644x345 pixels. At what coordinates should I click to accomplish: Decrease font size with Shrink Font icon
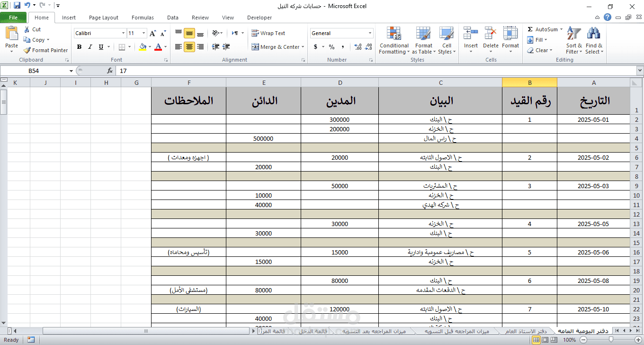(163, 33)
